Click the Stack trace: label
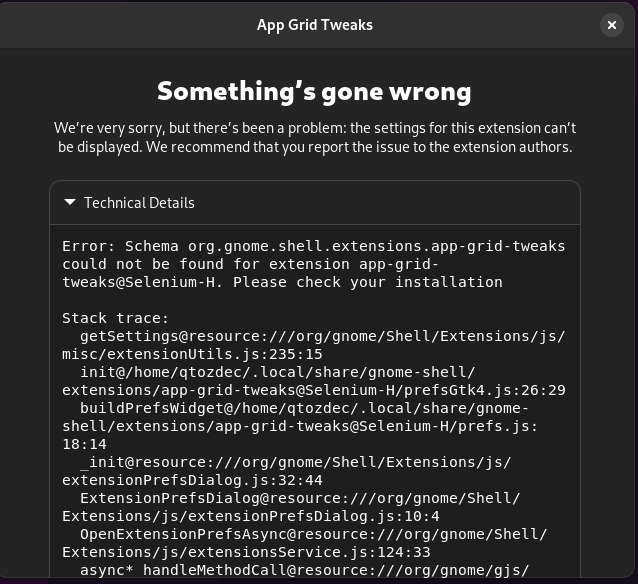This screenshot has height=584, width=638. 105,318
